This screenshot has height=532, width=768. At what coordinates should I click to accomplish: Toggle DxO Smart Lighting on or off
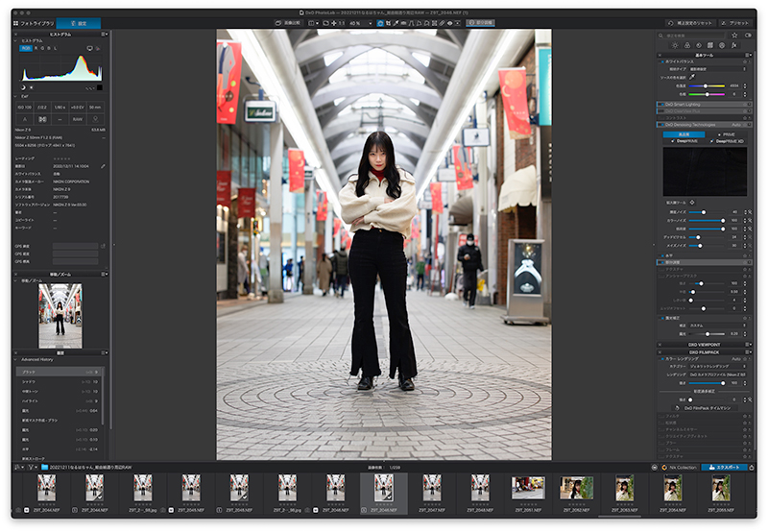pyautogui.click(x=661, y=104)
